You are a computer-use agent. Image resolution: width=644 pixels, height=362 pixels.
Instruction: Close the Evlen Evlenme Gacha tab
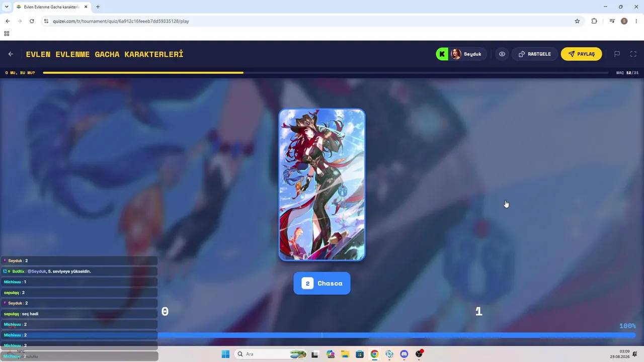86,7
